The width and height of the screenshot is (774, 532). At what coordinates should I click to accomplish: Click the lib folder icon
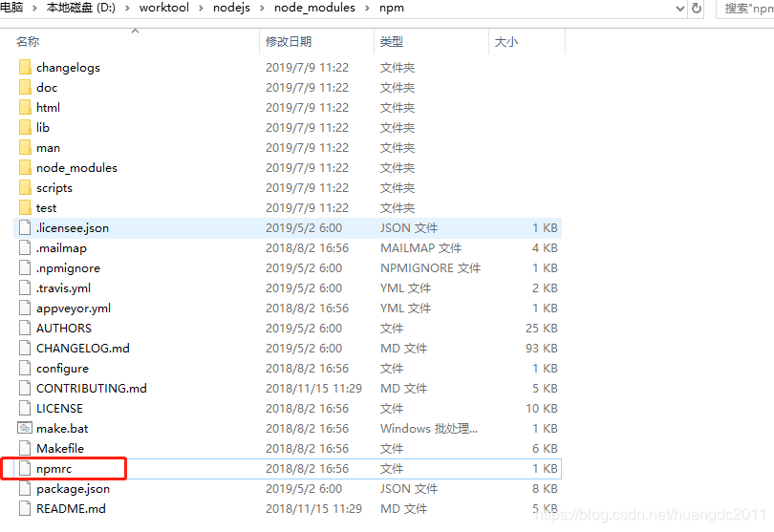click(25, 127)
